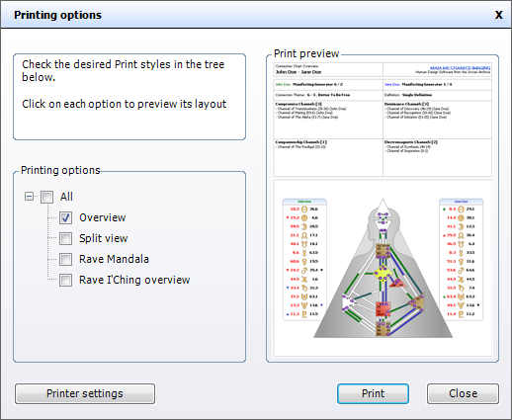Click the red Sacral center square in the bodygraph
This screenshot has height=420, width=512.
[x=383, y=309]
